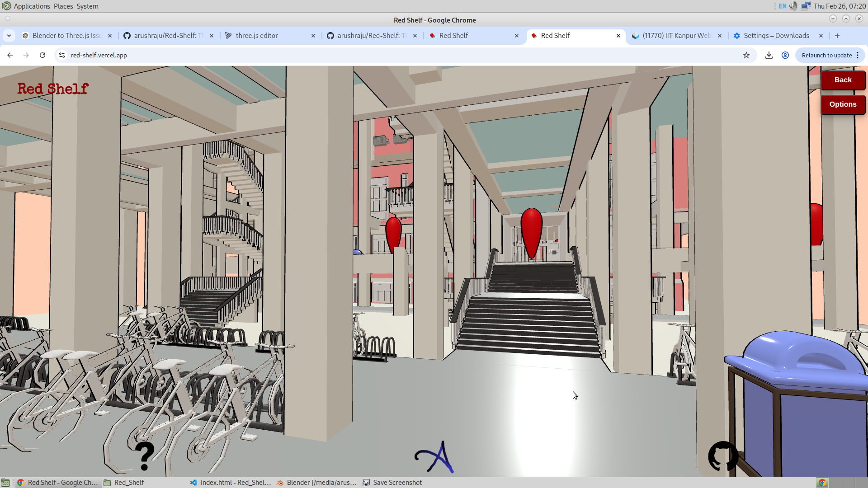The height and width of the screenshot is (488, 868).
Task: Open the Applications menu
Action: 32,6
